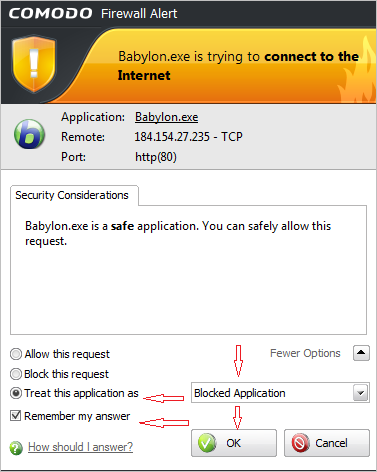
Task: Click the green checkmark icon on OK
Action: click(x=207, y=443)
